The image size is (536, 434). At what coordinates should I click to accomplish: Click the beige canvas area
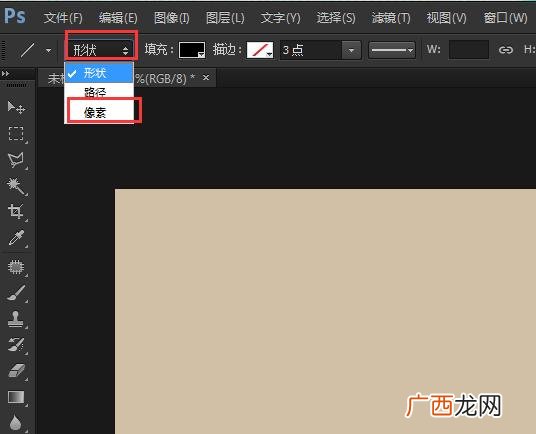[325, 311]
